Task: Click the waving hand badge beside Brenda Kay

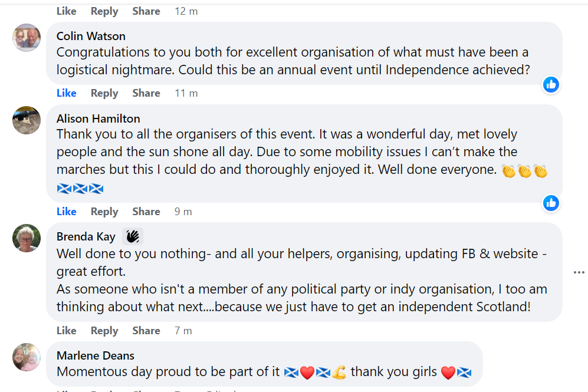Action: pyautogui.click(x=133, y=236)
